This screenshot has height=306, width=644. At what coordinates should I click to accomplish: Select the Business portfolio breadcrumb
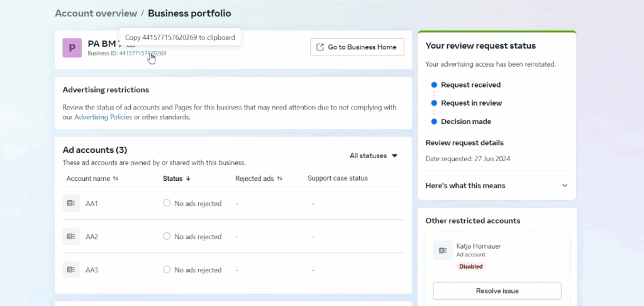point(189,13)
